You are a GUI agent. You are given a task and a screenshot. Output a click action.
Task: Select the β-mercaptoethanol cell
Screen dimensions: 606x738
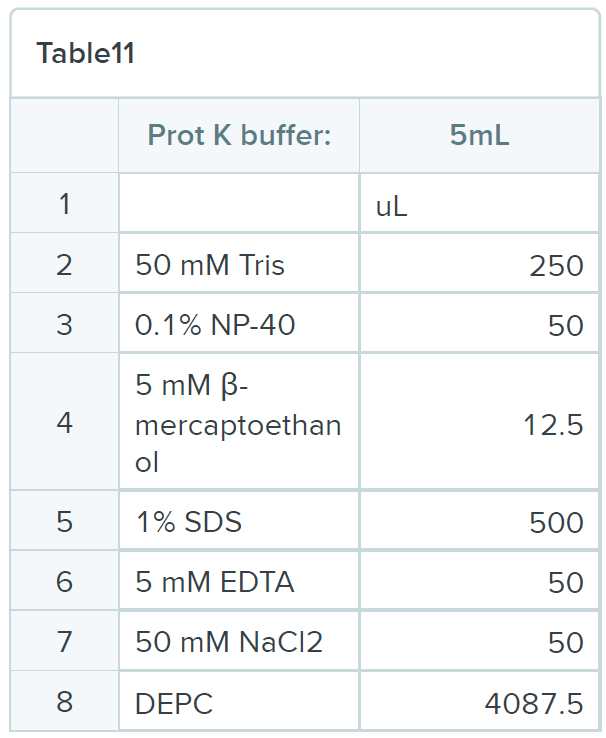tap(239, 423)
